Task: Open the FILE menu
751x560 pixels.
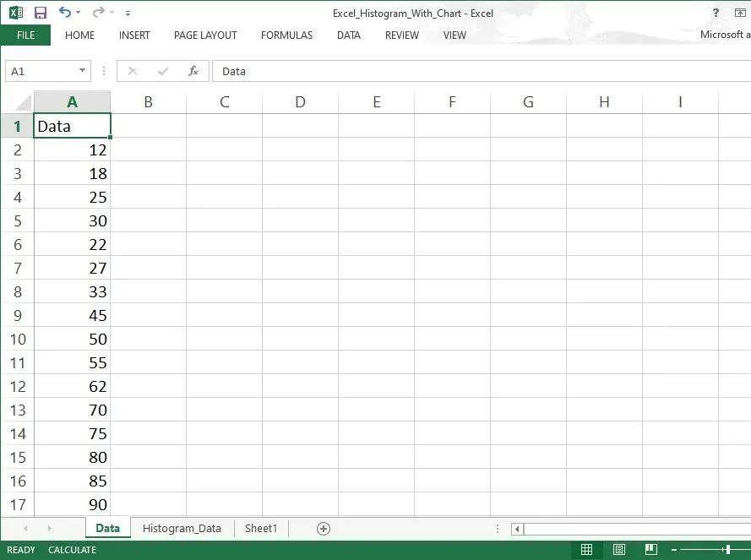Action: coord(25,35)
